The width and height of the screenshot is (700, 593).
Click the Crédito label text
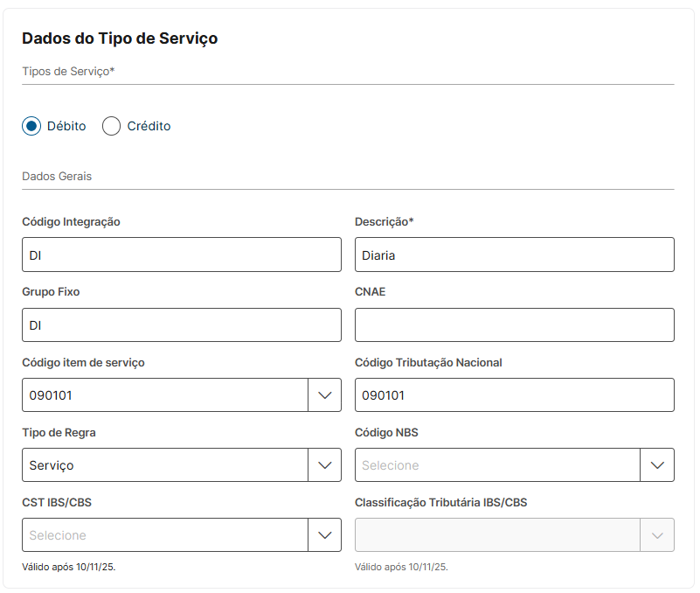149,126
